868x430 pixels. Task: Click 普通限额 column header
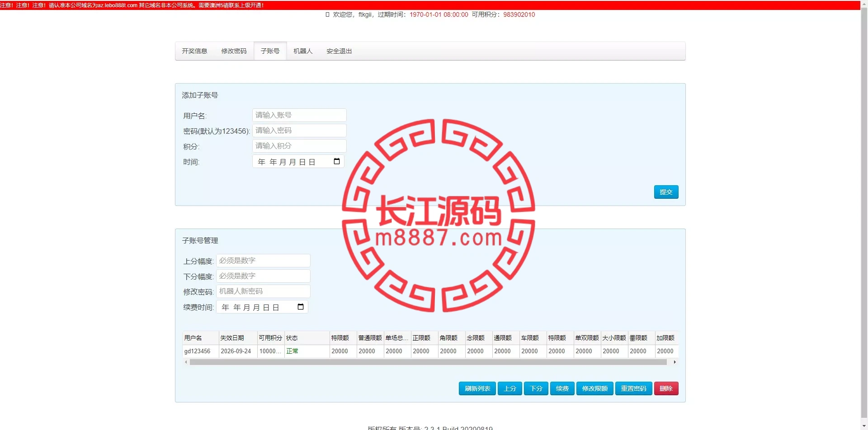pyautogui.click(x=370, y=338)
